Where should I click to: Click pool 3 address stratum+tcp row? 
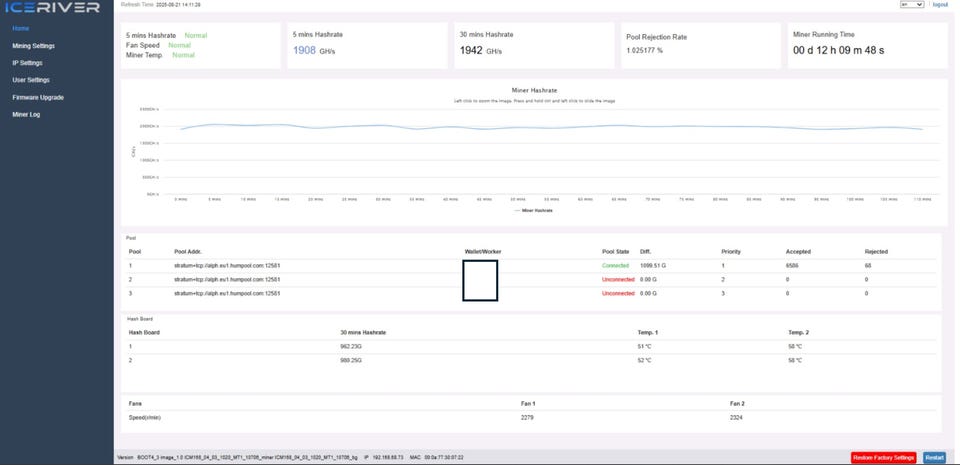pyautogui.click(x=227, y=293)
